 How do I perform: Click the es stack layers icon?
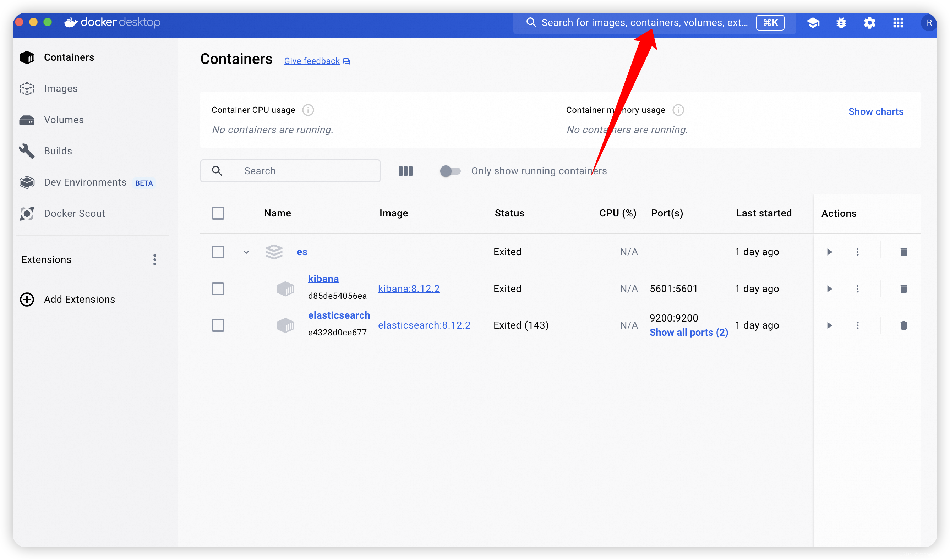click(x=274, y=252)
